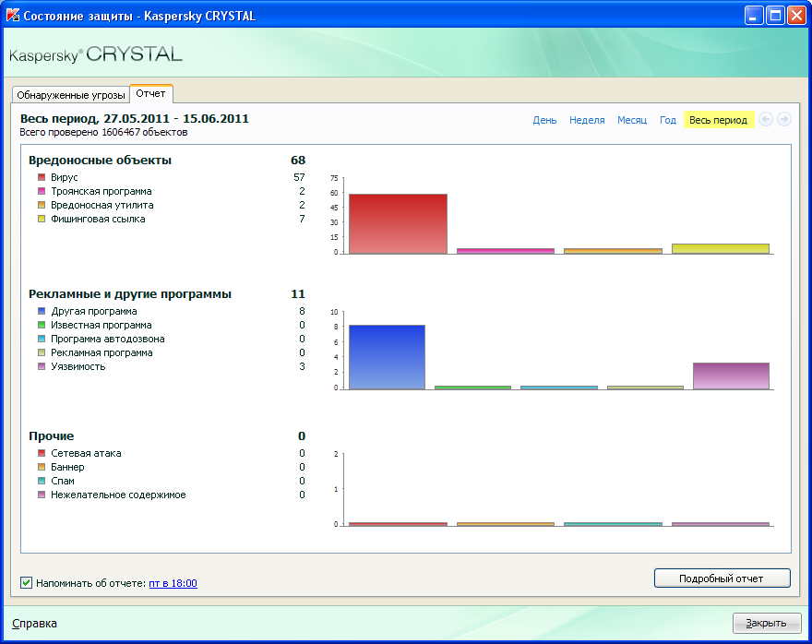
Task: Click the yellow phishing link chart bar
Action: (721, 248)
